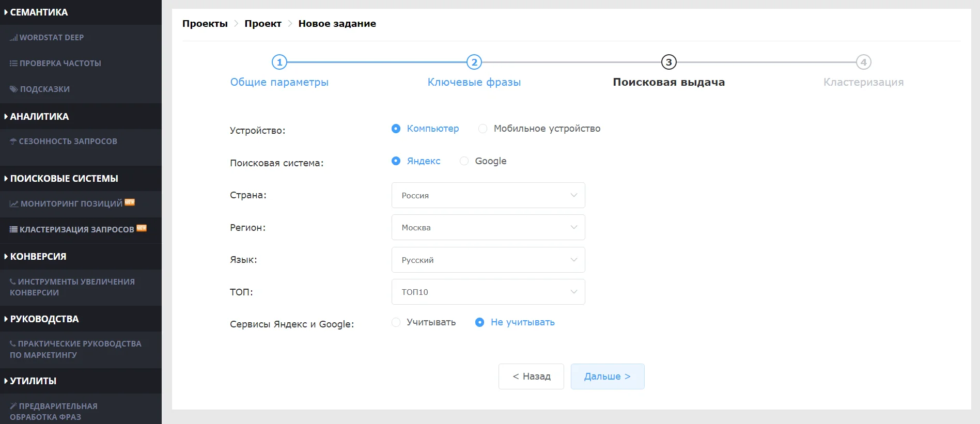Go to step 1 Общие параметры

coord(279,62)
